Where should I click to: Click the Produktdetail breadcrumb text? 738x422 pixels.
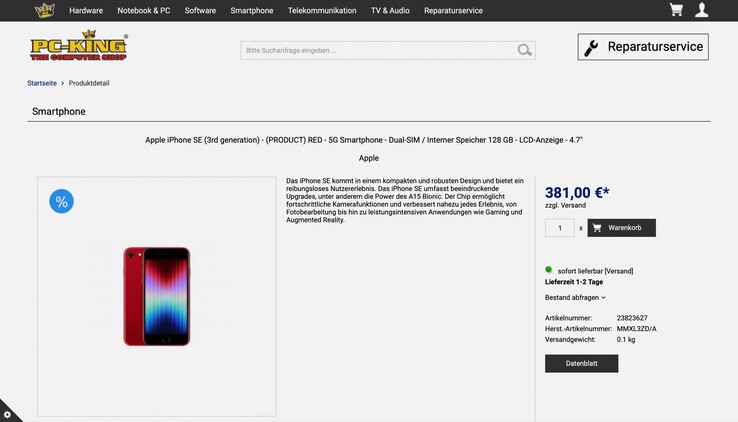click(89, 83)
